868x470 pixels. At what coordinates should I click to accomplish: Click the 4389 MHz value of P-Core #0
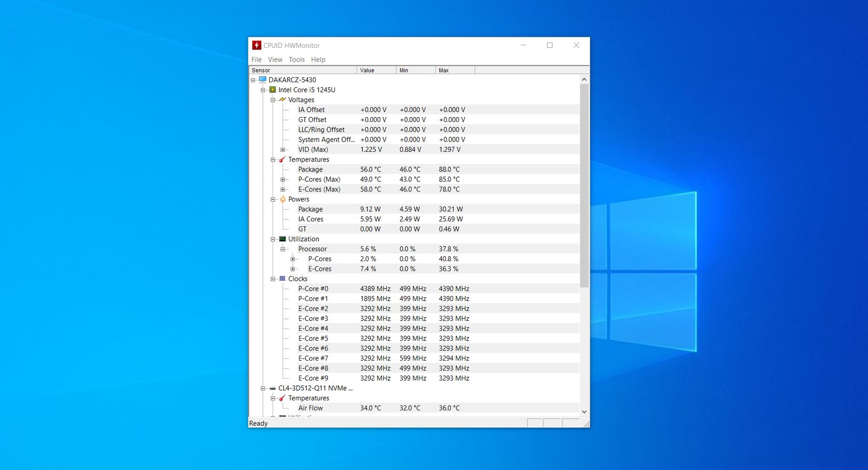tap(375, 288)
